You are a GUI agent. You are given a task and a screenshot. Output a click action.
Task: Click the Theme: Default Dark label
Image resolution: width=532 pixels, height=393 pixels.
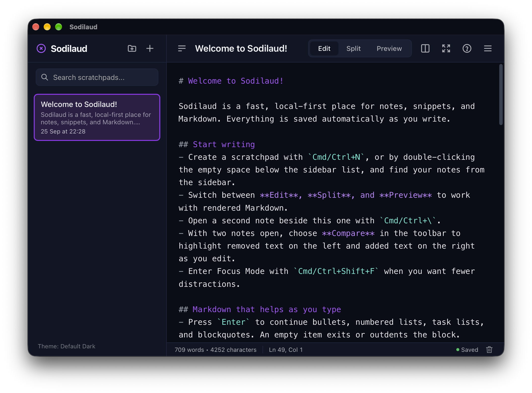click(66, 346)
